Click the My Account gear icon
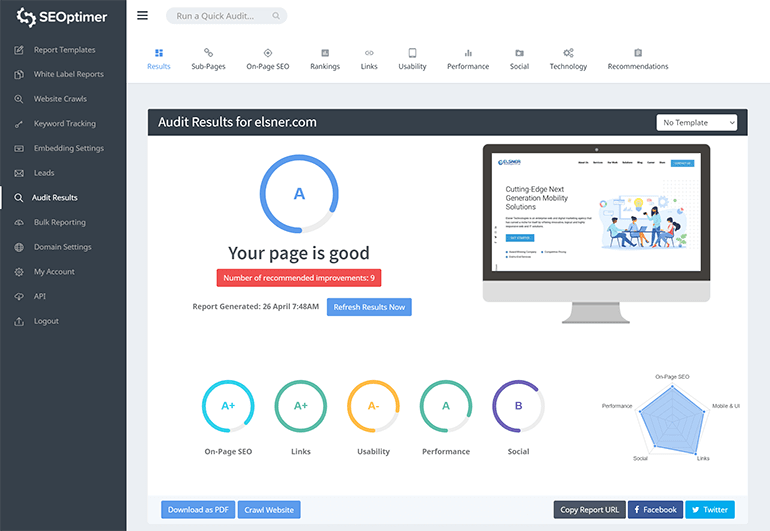 pos(19,272)
